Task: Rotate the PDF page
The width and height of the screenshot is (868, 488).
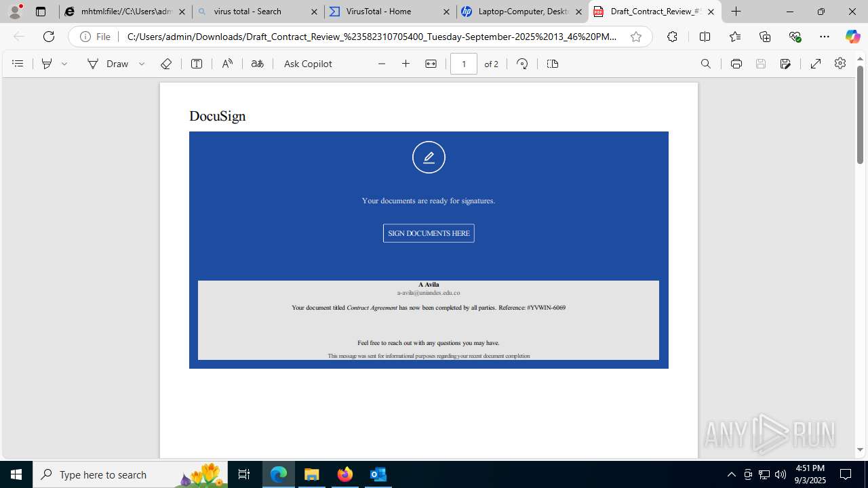Action: (x=522, y=64)
